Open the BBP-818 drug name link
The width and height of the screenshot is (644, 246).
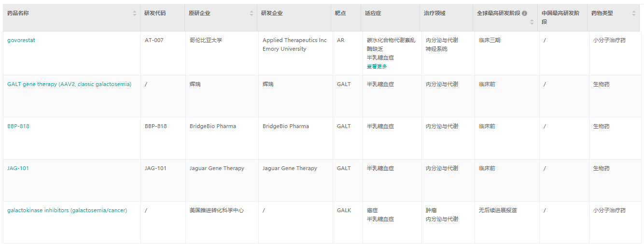(x=18, y=126)
